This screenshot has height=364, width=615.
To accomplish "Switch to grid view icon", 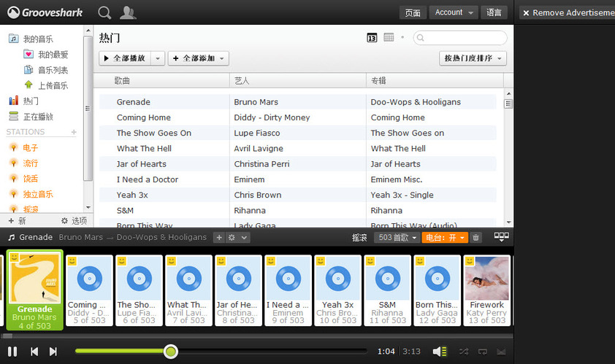I will click(389, 37).
